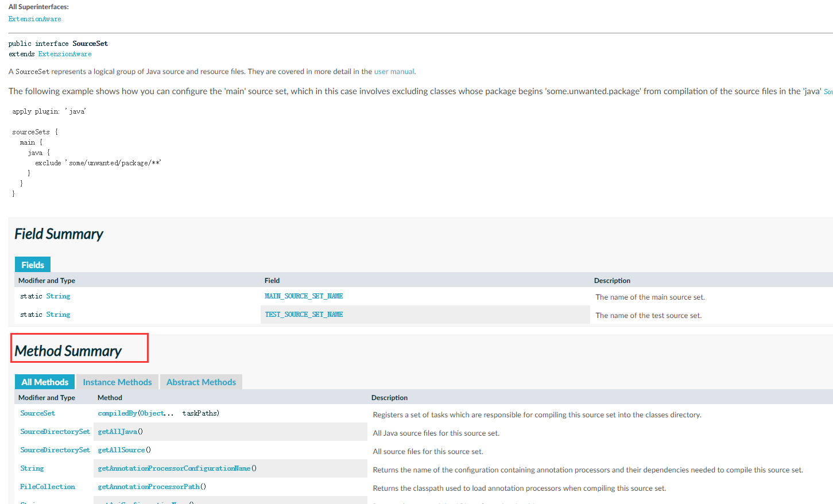Go to getAnnotationProcessorPath method
833x504 pixels.
tap(149, 487)
